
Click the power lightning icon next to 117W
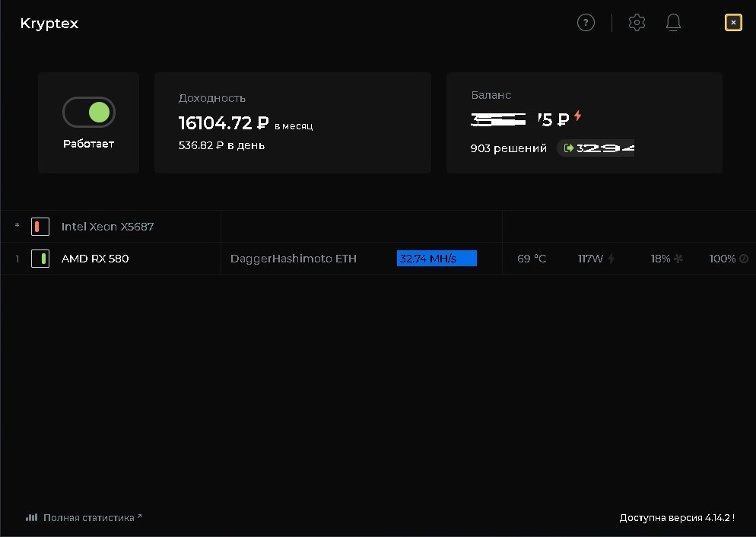(611, 259)
